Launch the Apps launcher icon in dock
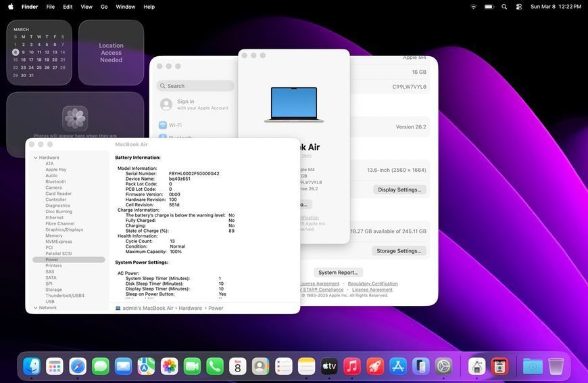 tap(55, 366)
